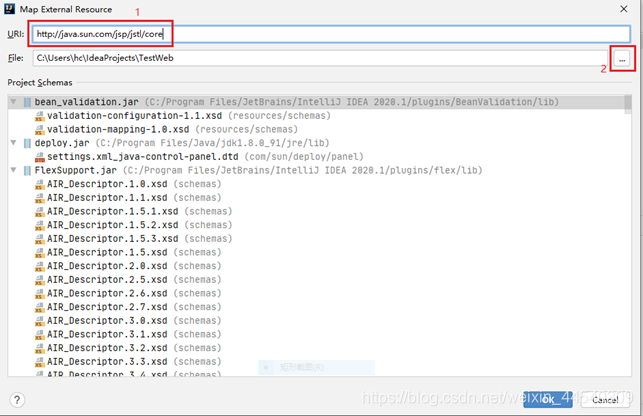This screenshot has height=416, width=643.
Task: Click icon of AIR_Descriptor.3.1.xsd
Action: (39, 335)
